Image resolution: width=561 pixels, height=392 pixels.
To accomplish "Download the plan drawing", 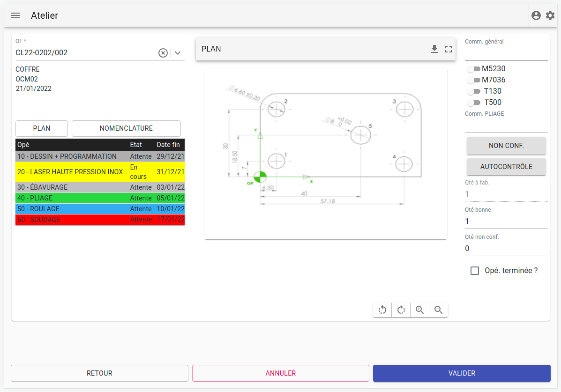I will (x=434, y=49).
